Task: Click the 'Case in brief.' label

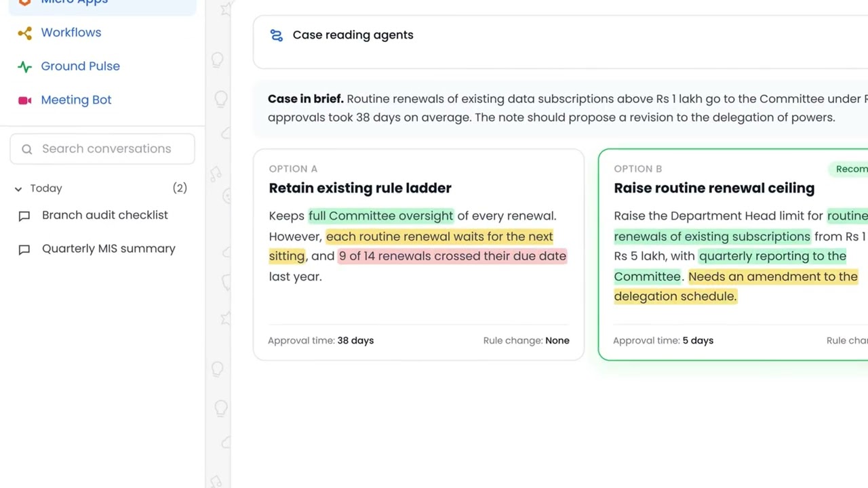Action: pos(305,99)
